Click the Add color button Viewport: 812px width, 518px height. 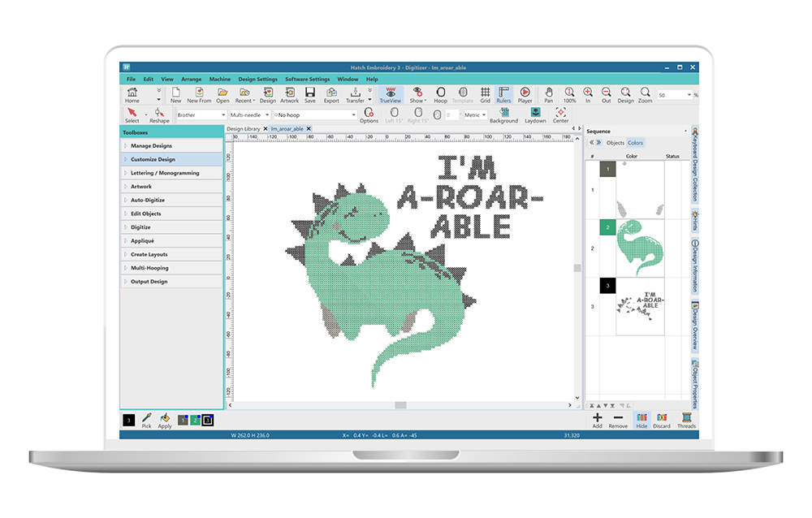597,420
